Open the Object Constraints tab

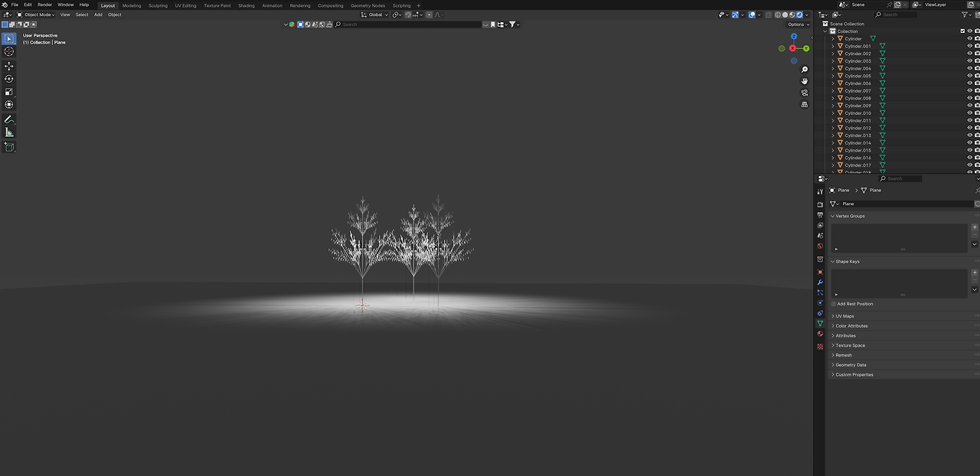pos(820,313)
